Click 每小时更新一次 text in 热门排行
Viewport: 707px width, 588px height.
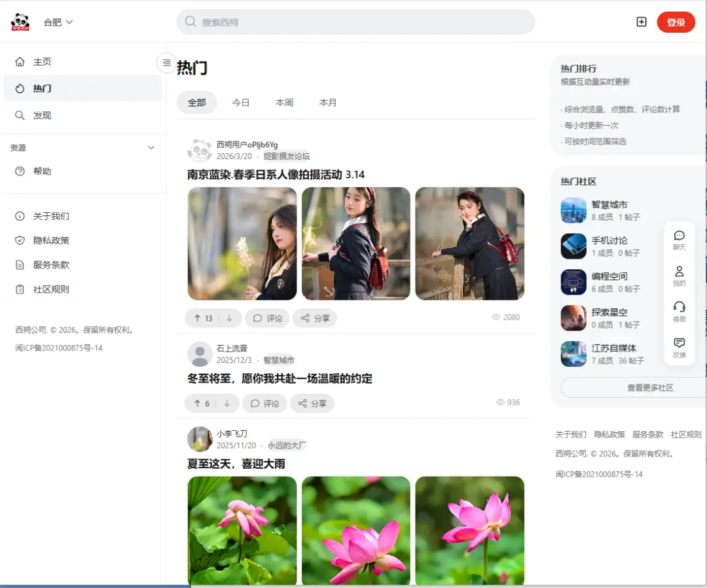click(x=590, y=125)
